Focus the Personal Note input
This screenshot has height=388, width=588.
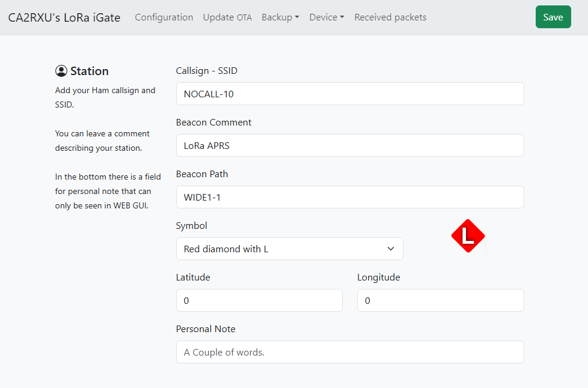point(350,352)
